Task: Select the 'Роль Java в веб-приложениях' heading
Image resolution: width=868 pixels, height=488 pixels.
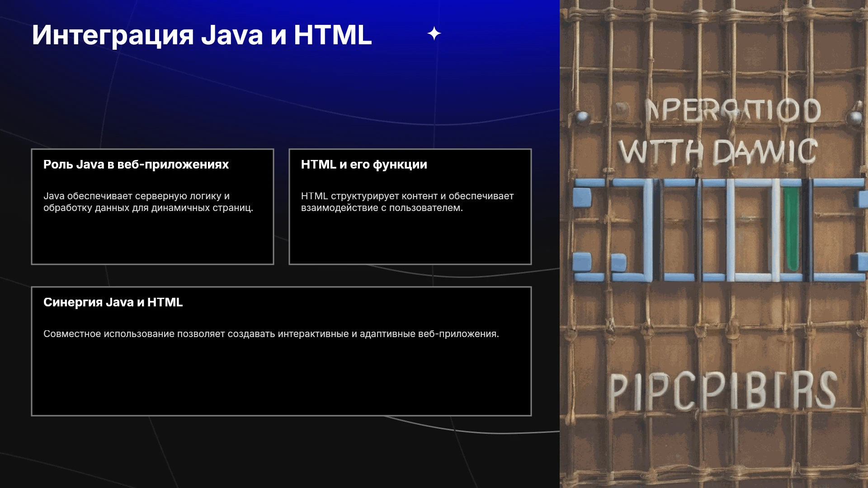Action: point(136,164)
